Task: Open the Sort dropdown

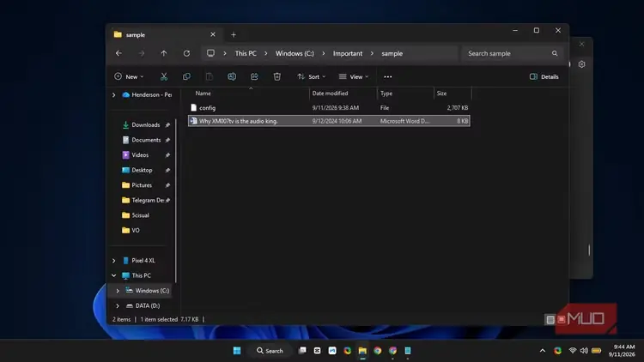Action: coord(312,76)
